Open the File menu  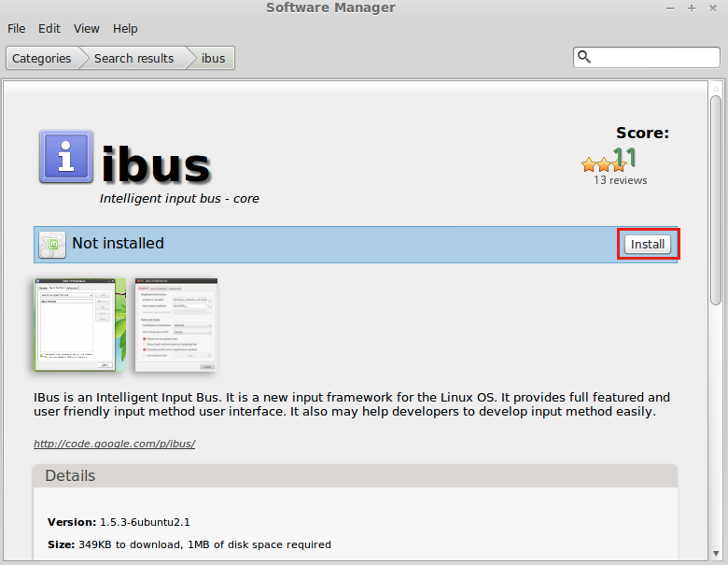16,29
